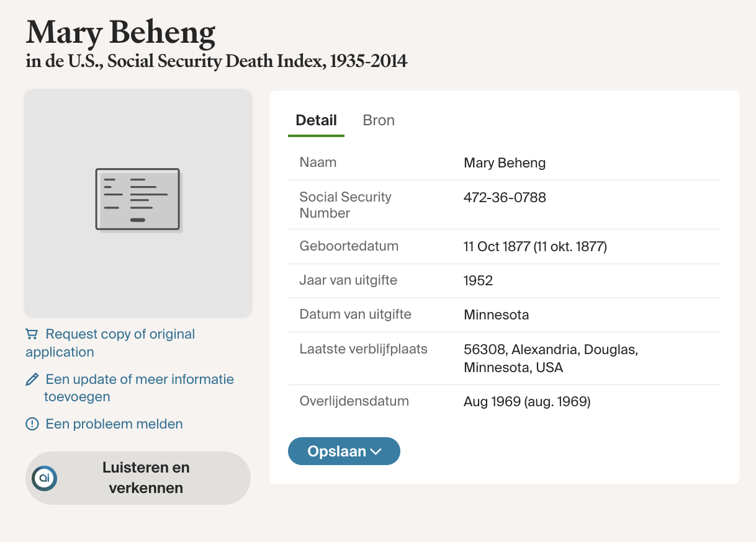Click the record card placeholder image
This screenshot has height=542, width=756.
tap(138, 202)
